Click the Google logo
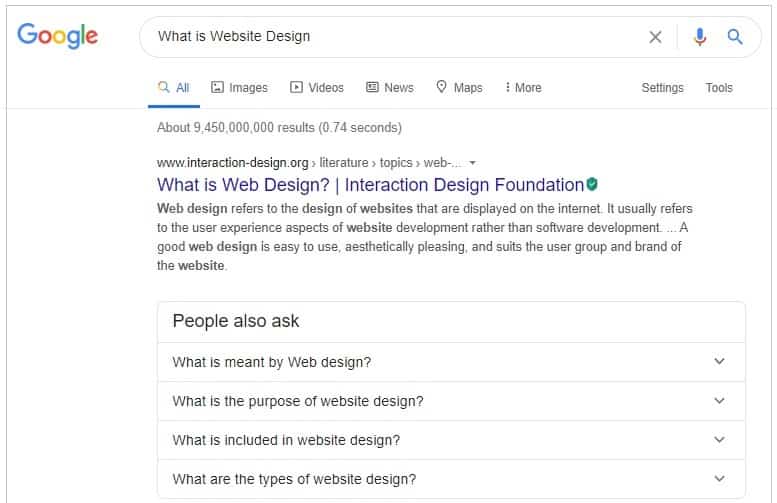Image resolution: width=777 pixels, height=503 pixels. pos(57,36)
